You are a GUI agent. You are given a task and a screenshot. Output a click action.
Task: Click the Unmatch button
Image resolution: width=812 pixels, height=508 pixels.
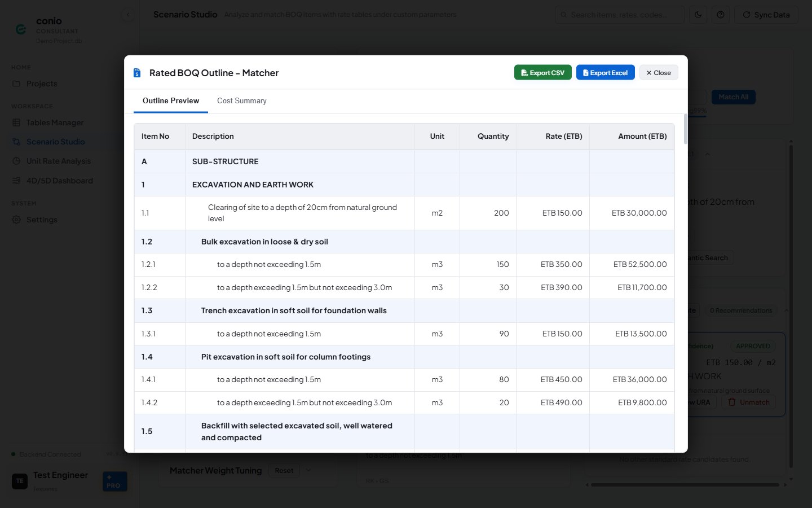(x=748, y=402)
